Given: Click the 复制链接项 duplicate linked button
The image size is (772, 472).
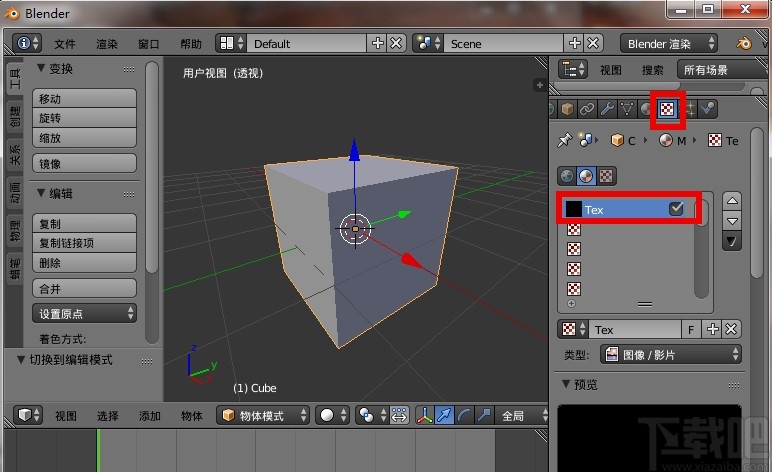Looking at the screenshot, I should (84, 243).
